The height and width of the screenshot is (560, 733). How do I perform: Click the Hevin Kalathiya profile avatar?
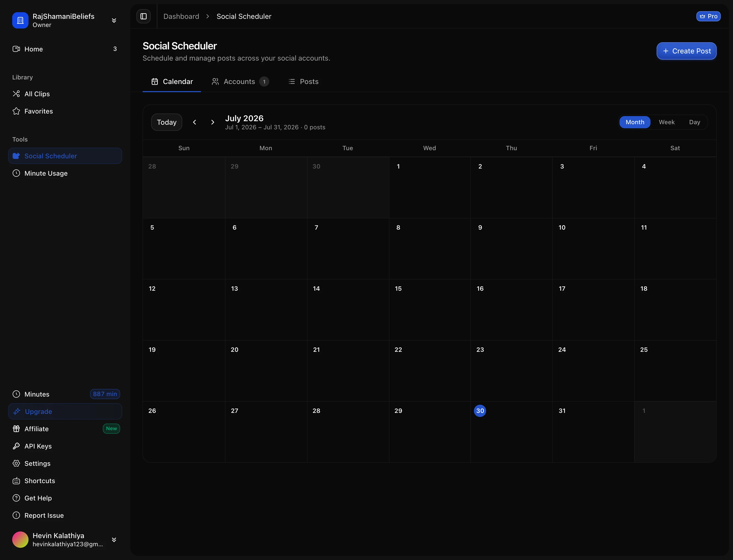pos(20,540)
